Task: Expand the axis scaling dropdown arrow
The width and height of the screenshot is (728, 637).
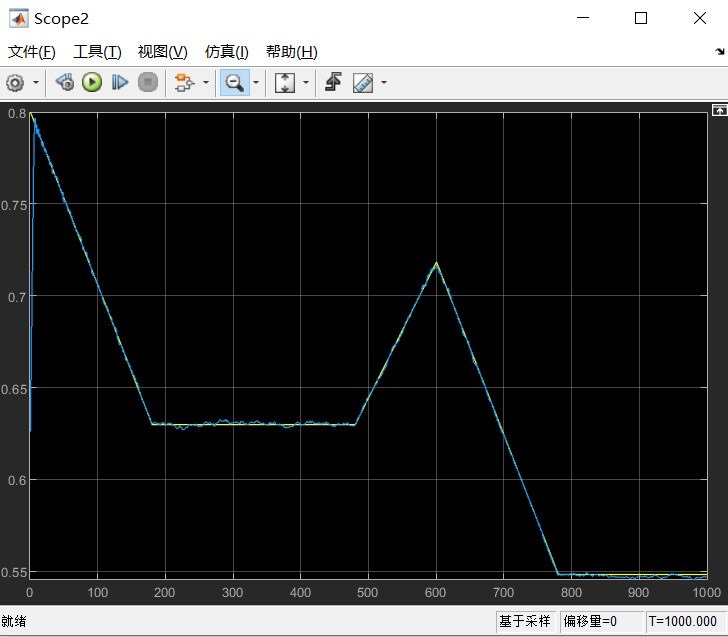Action: [306, 83]
